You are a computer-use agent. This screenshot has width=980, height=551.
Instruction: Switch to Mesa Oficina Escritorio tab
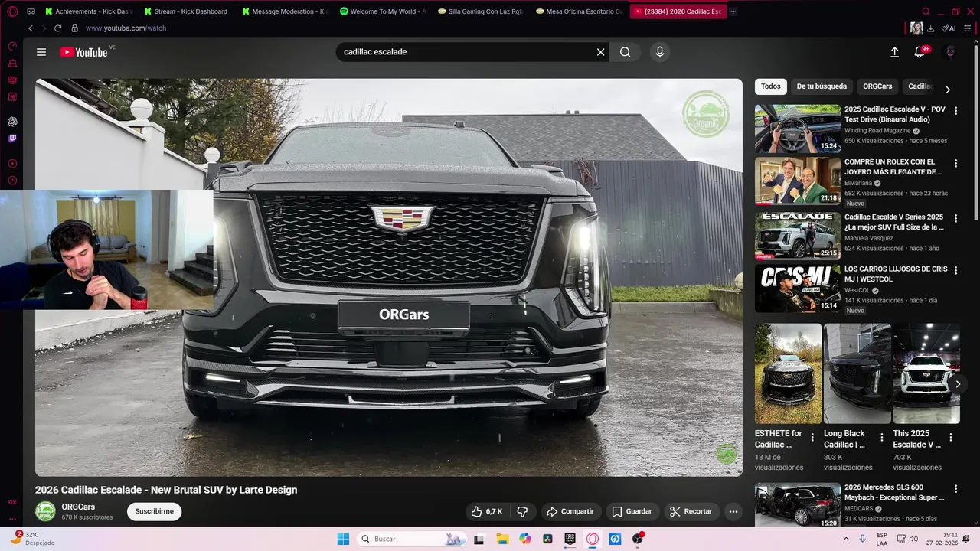click(580, 11)
